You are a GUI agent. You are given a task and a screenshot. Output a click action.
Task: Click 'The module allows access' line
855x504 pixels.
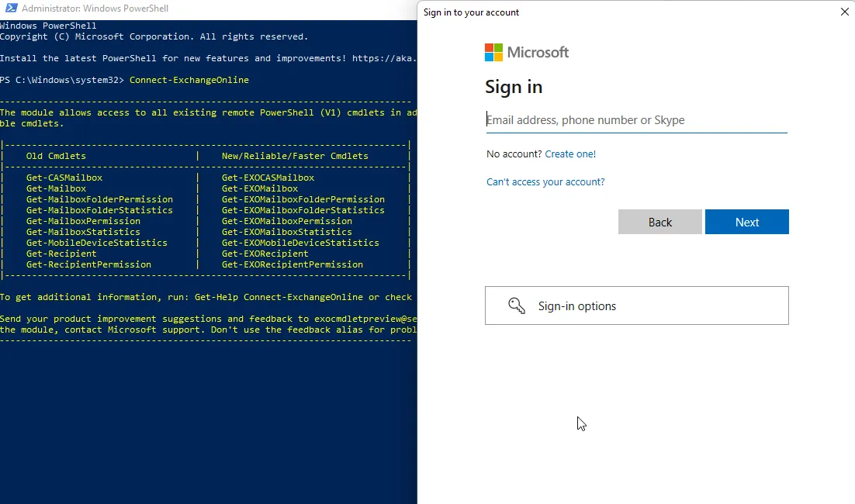[208, 112]
